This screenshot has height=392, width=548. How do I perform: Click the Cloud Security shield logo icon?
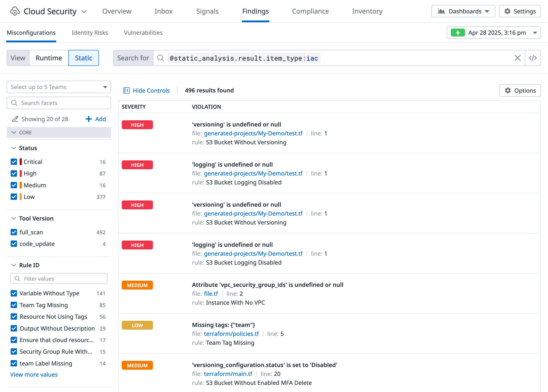[15, 11]
